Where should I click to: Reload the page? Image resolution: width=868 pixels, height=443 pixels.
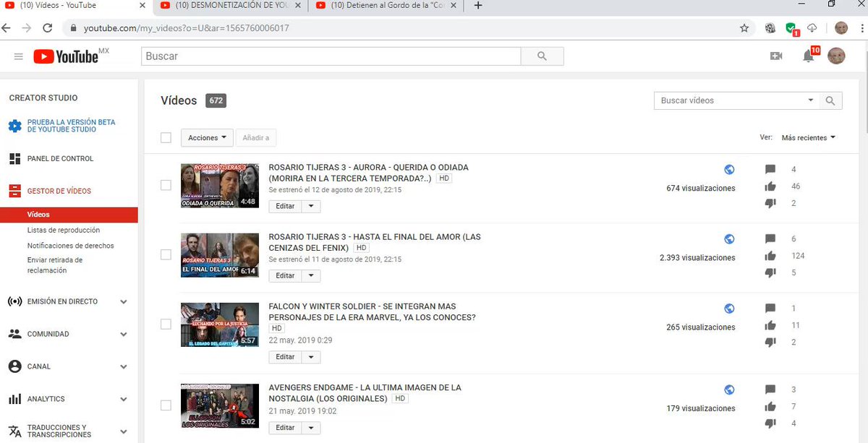47,28
